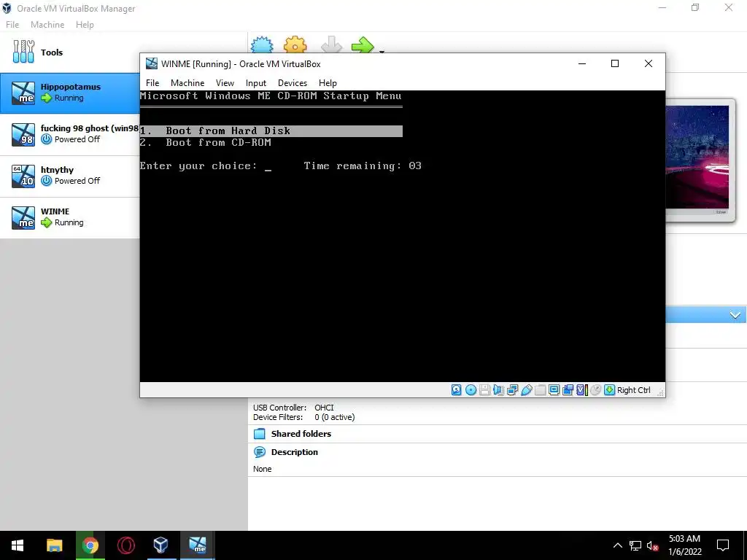
Task: Click the shared folders status icon
Action: (x=541, y=390)
